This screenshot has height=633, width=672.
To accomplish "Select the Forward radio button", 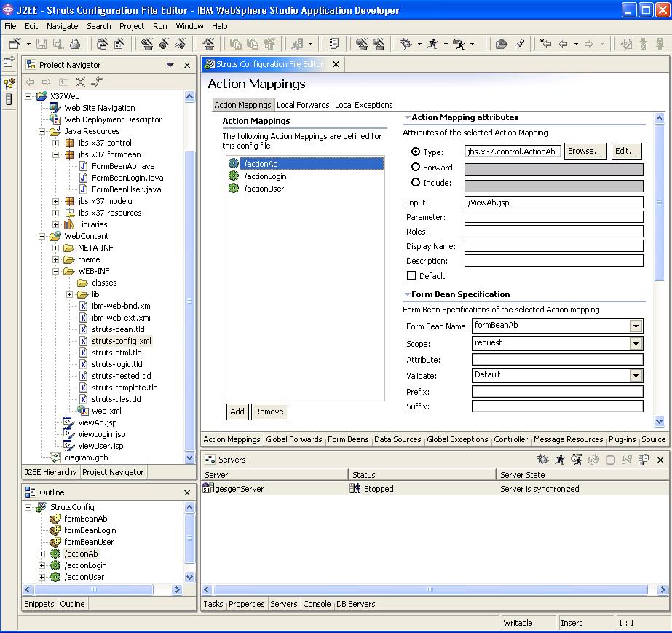I will coord(415,167).
